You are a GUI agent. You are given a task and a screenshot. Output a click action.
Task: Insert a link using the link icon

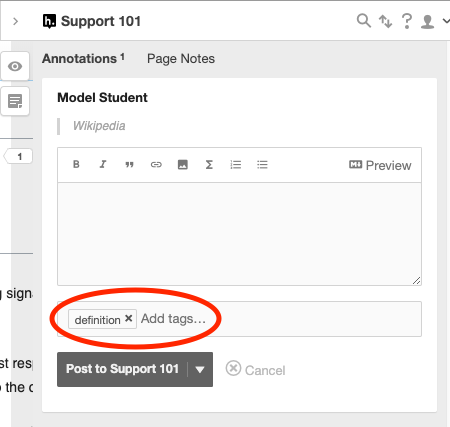tap(156, 164)
